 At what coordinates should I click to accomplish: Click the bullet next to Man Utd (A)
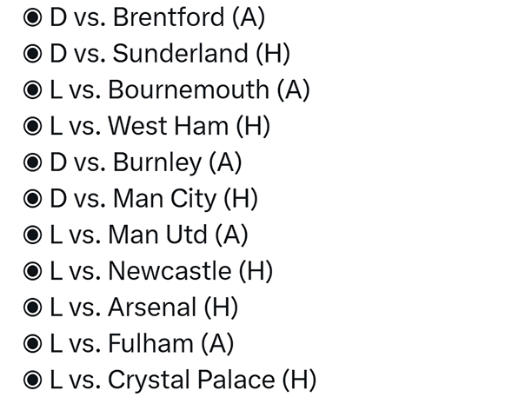pos(35,235)
